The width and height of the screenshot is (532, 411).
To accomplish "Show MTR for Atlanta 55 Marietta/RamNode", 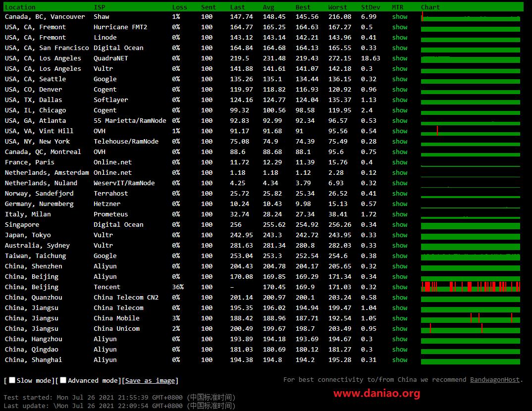I will pos(400,121).
